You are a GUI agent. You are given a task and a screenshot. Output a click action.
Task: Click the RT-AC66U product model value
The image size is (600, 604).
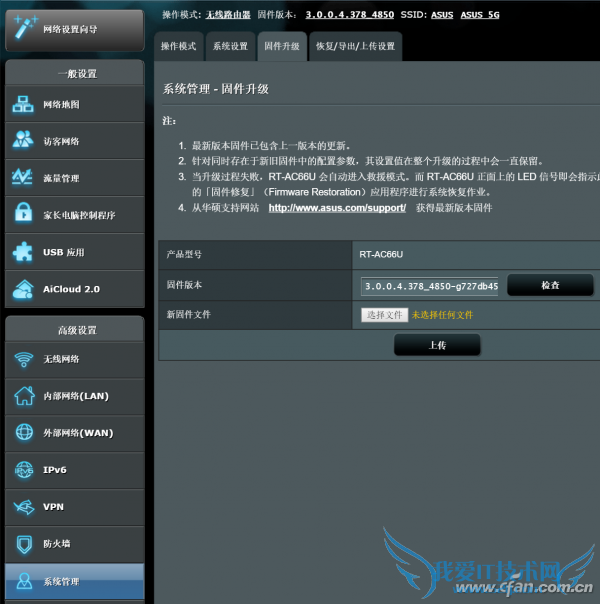(381, 254)
